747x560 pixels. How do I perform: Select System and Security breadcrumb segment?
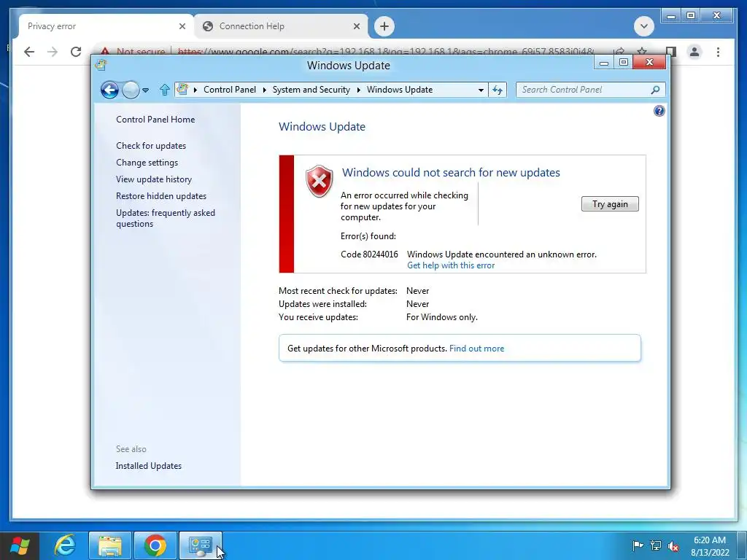311,90
